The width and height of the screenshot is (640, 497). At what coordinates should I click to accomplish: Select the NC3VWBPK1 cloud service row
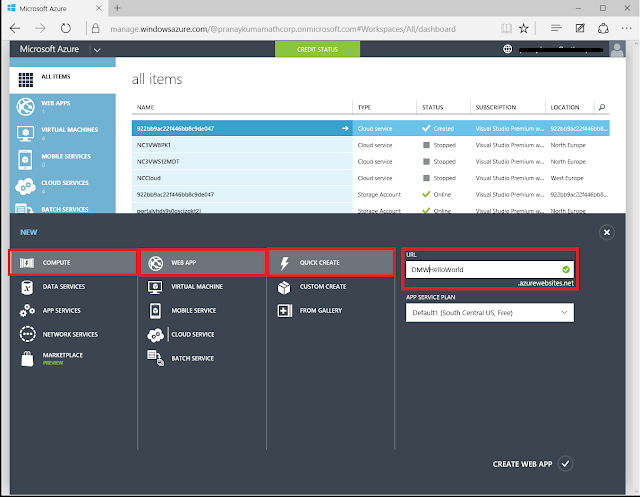click(371, 145)
